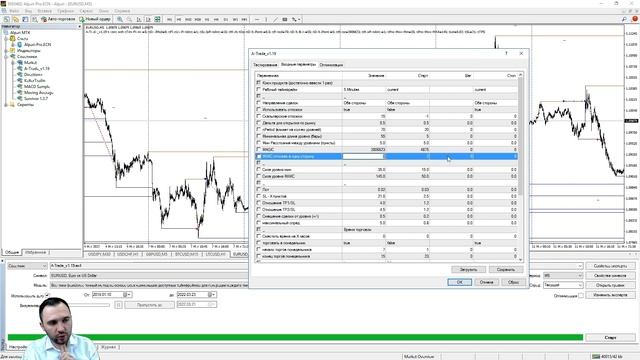640x360 pixels.
Task: Switch to Тестирование tab in dialog
Action: (x=265, y=65)
